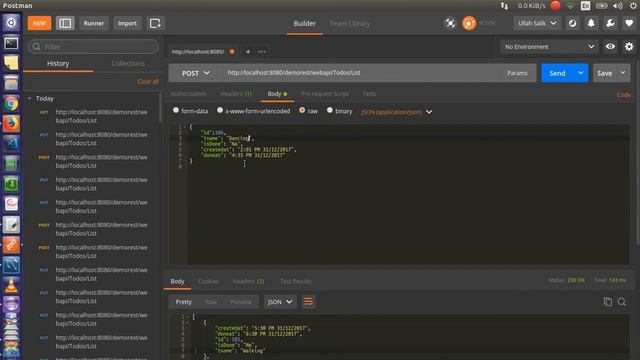The image size is (640, 360).
Task: Click the orange NEW button
Action: [x=39, y=23]
